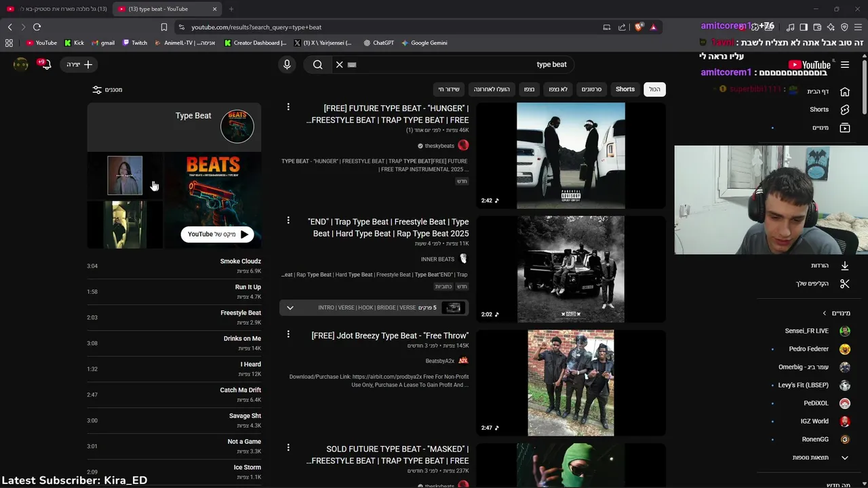Open FUTURE TYPE BEAT HUNGER thumbnail
The width and height of the screenshot is (868, 488).
(x=571, y=155)
